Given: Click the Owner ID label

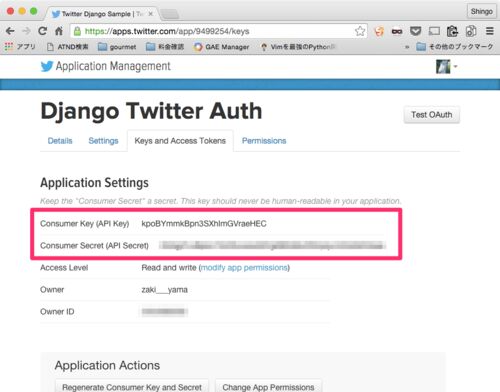Looking at the screenshot, I should click(x=57, y=312).
